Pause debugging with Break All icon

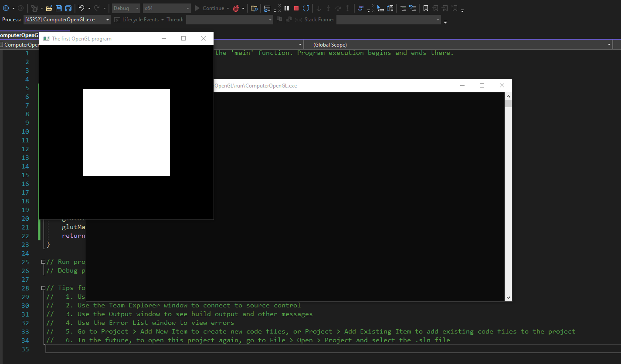287,8
